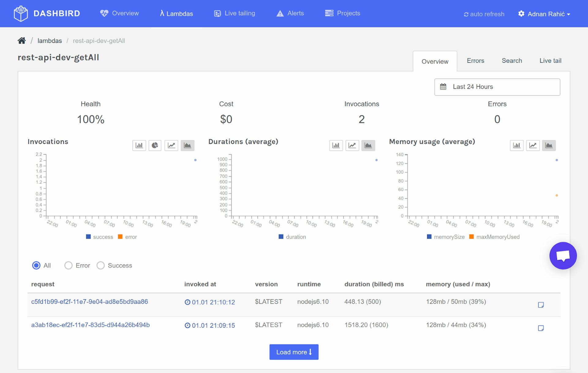Click the auto refresh control
Screen dimensions: 588x373
(x=483, y=14)
